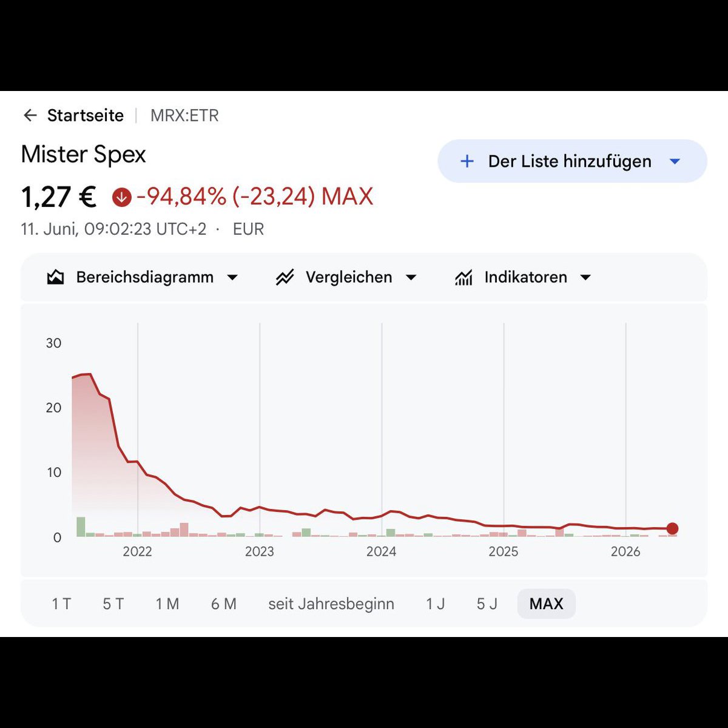Select the 5 J time range

click(x=487, y=604)
